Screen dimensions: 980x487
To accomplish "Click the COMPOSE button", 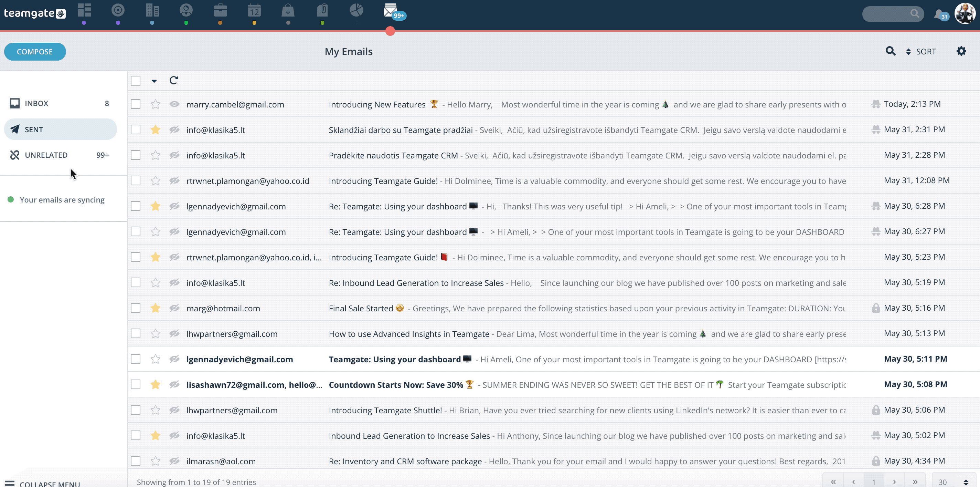I will click(x=35, y=51).
